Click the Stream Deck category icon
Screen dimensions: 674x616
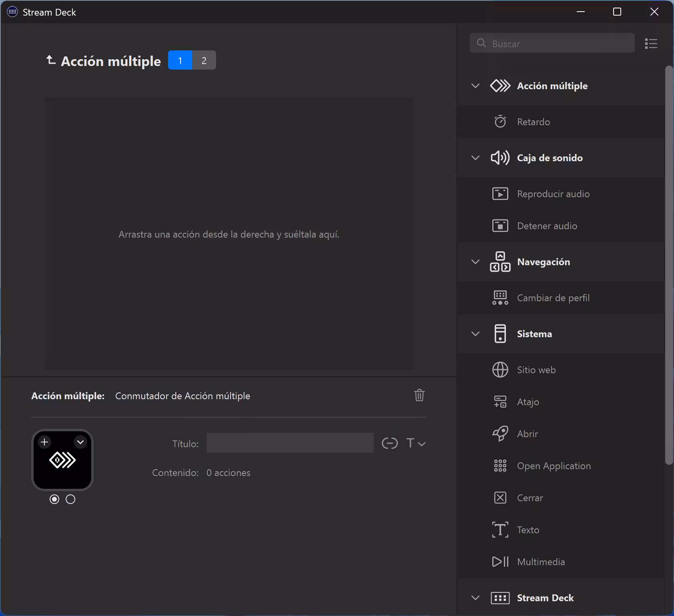tap(500, 598)
